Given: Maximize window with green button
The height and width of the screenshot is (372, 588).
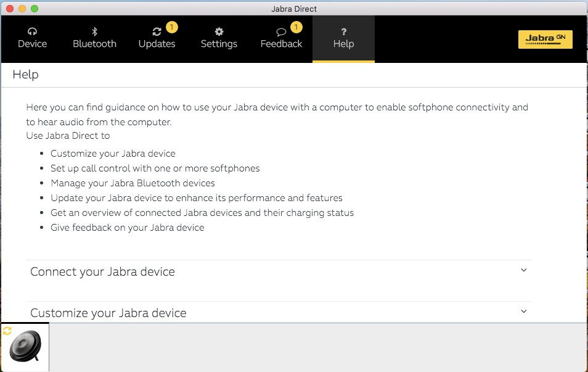Looking at the screenshot, I should (x=35, y=9).
